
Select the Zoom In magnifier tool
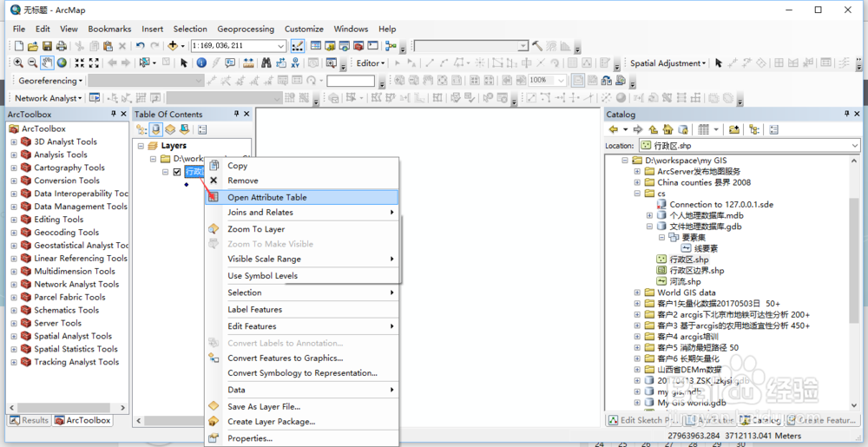[18, 63]
